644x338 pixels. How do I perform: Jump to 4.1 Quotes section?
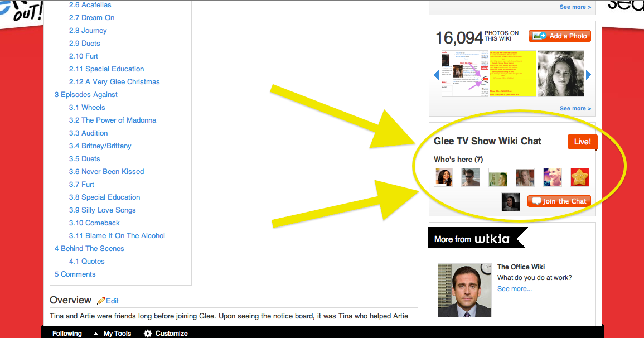(86, 261)
